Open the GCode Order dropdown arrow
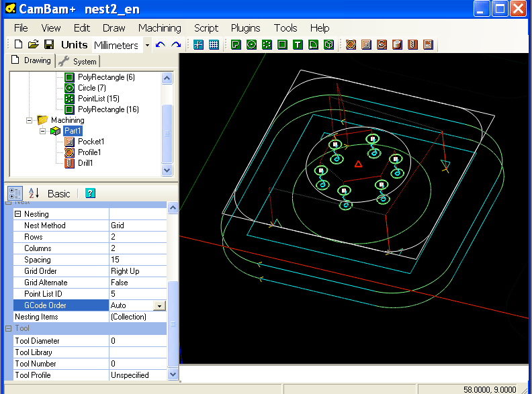This screenshot has height=394, width=532. (x=159, y=305)
